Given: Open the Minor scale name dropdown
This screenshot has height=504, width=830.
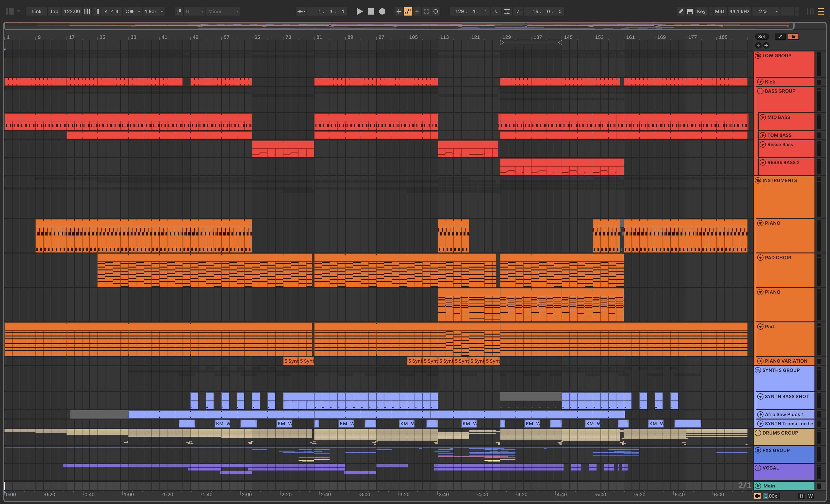Looking at the screenshot, I should (x=223, y=11).
